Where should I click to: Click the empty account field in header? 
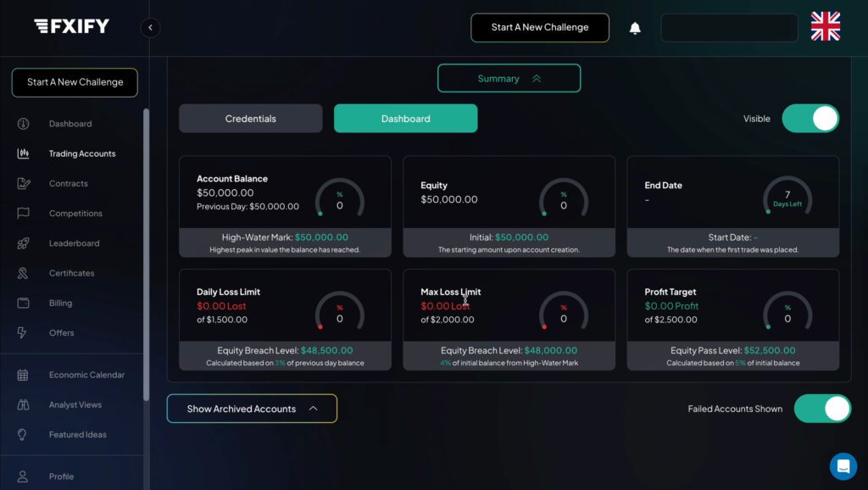729,27
